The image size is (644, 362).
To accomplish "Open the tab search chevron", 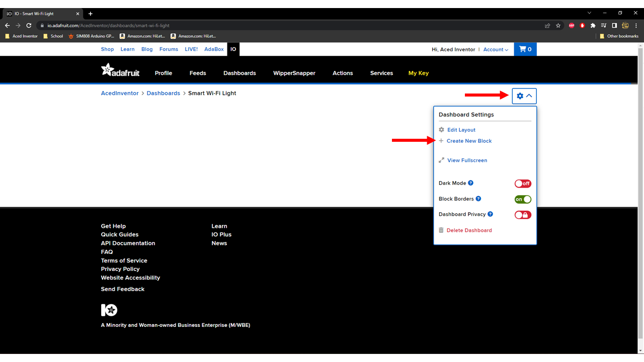I will click(589, 13).
